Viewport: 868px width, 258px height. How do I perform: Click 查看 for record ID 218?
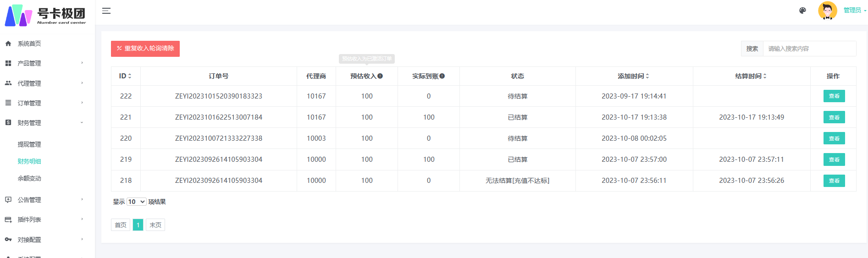pos(834,181)
